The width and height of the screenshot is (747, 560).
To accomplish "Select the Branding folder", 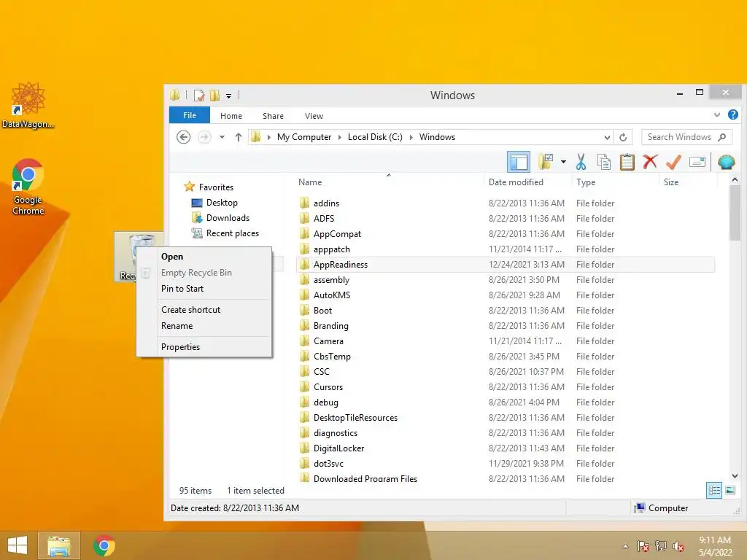I will [505, 326].
